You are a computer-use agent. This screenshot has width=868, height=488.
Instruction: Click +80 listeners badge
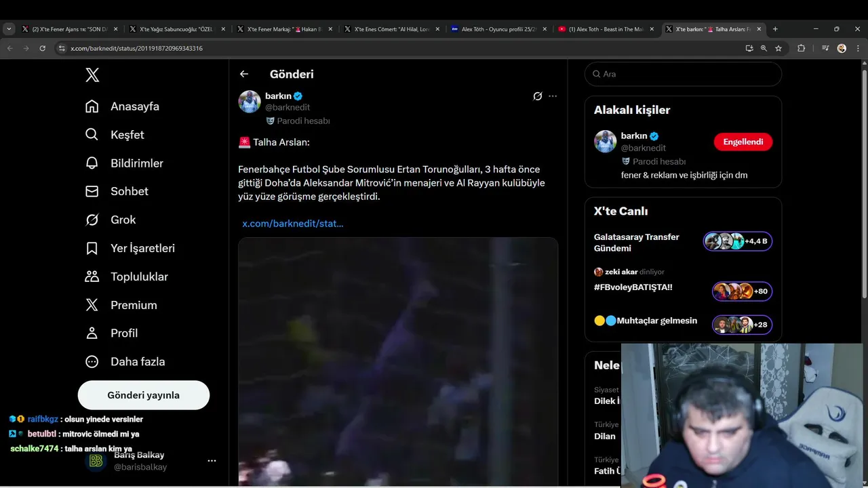pos(742,291)
